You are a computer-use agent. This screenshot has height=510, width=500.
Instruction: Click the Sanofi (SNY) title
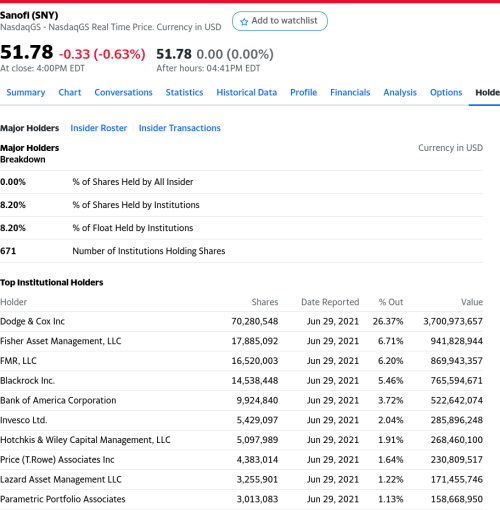click(29, 15)
